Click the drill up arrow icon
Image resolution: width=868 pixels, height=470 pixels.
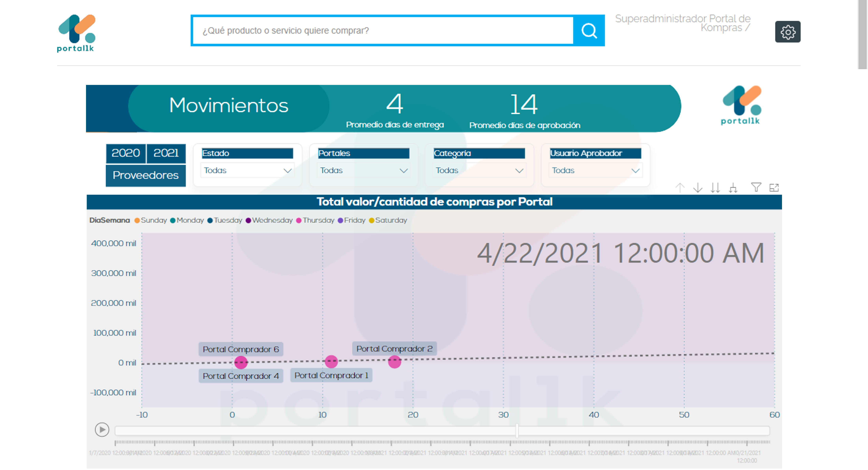click(680, 187)
